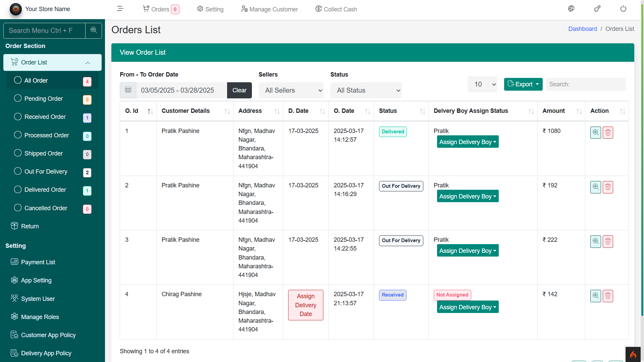Screen dimensions: 644x362
Task: Delete order 2 trash icon
Action: click(x=608, y=187)
